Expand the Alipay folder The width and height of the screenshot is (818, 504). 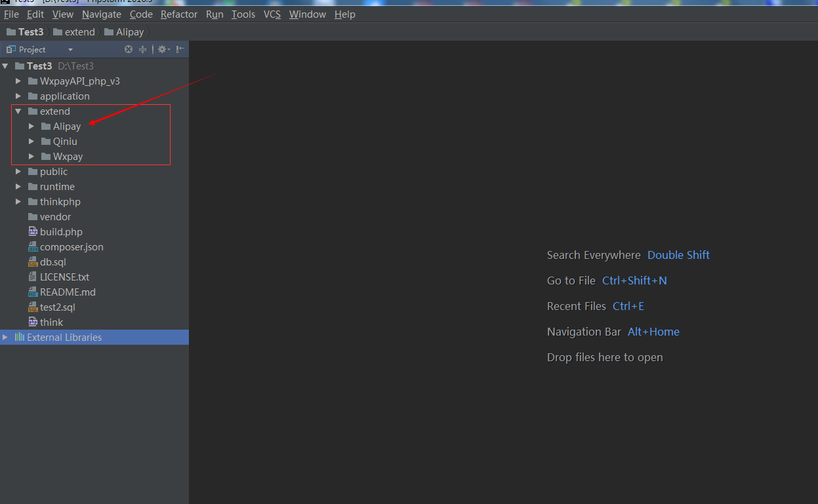tap(31, 126)
